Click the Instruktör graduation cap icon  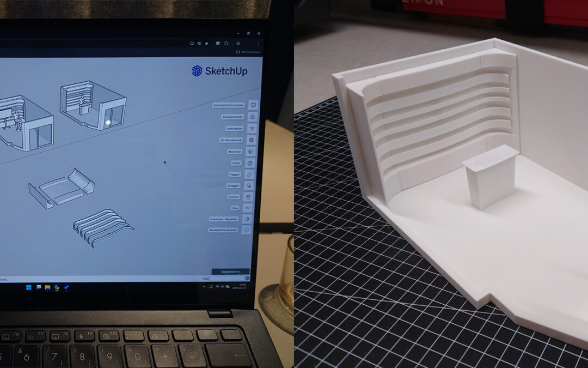(x=252, y=128)
